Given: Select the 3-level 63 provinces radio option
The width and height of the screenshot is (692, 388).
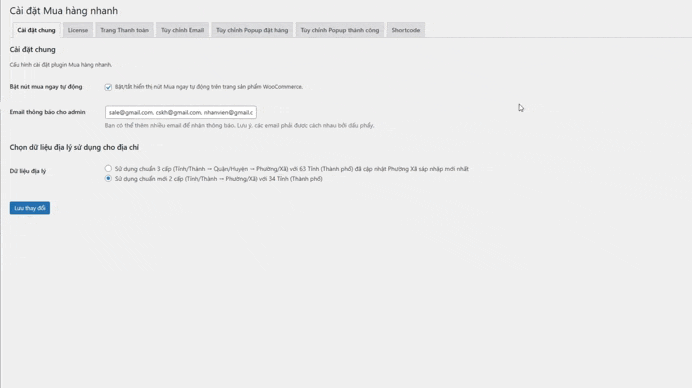Looking at the screenshot, I should (108, 169).
